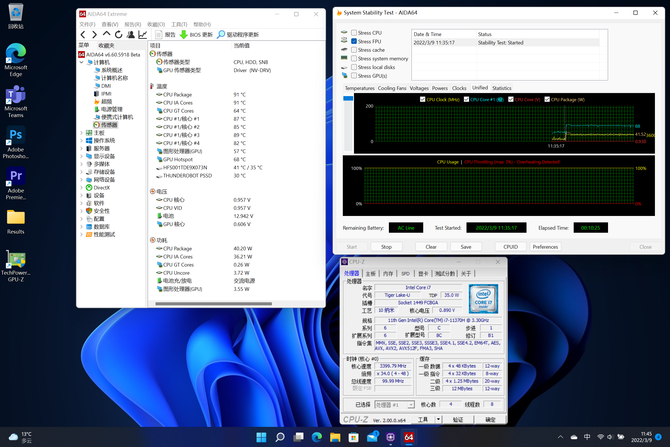Click the back arrow in AIDA64 toolbar
The height and width of the screenshot is (447, 670).
[x=83, y=34]
